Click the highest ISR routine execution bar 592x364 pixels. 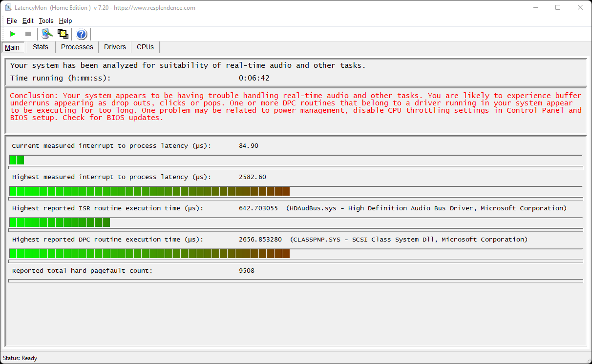(x=60, y=222)
